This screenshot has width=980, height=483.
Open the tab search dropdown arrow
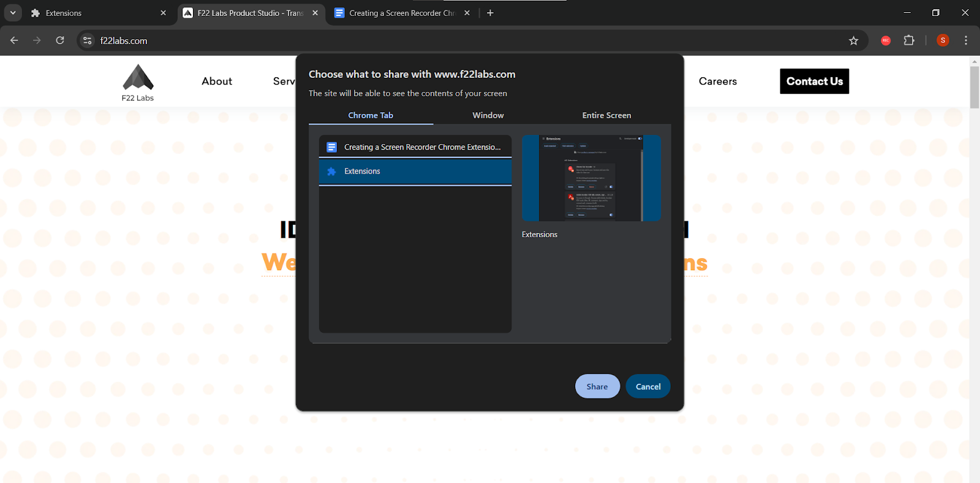click(13, 13)
